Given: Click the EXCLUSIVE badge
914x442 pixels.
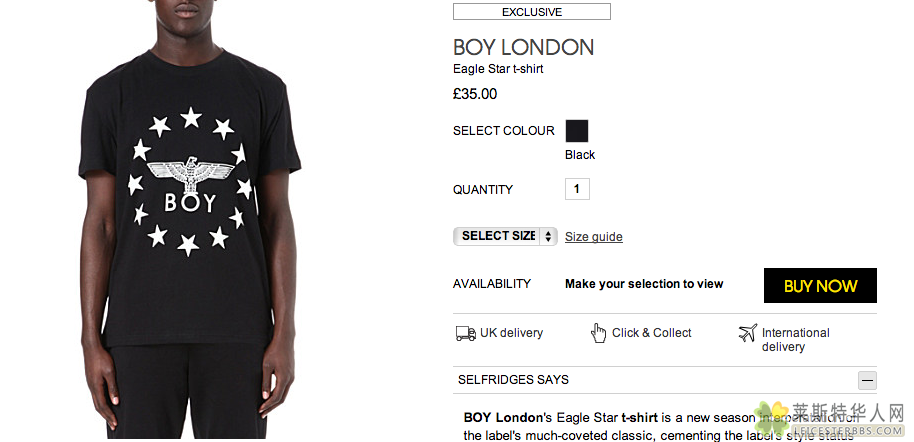Looking at the screenshot, I should 531,12.
